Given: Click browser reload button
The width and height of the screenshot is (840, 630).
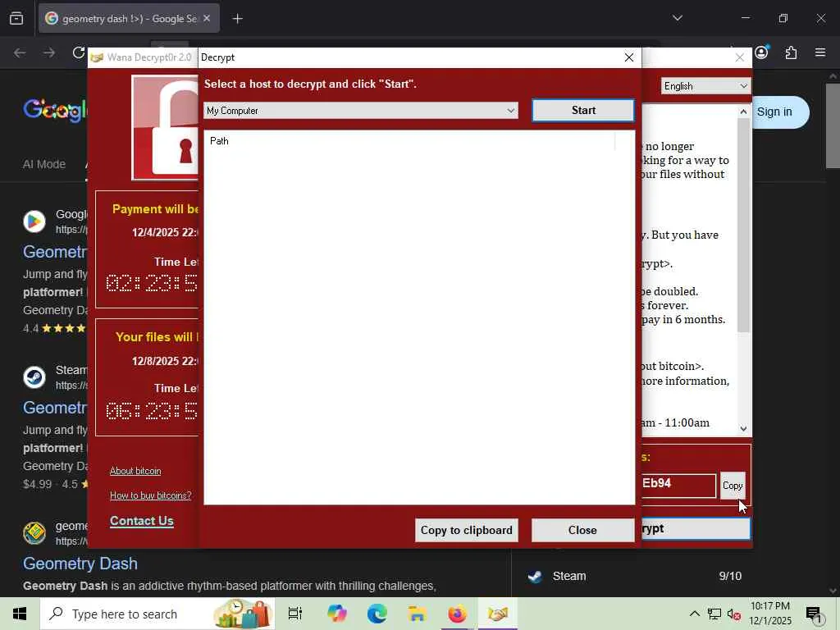Looking at the screenshot, I should coord(79,52).
